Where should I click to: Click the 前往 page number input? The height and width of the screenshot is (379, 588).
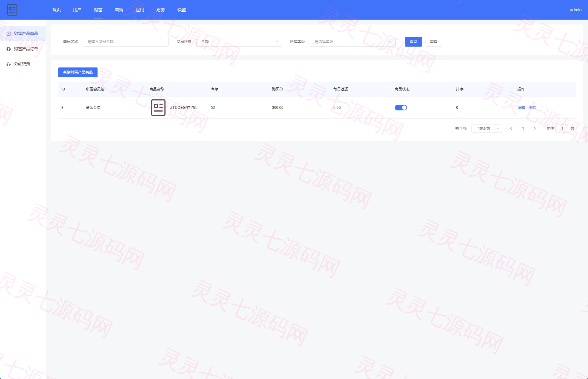[562, 128]
